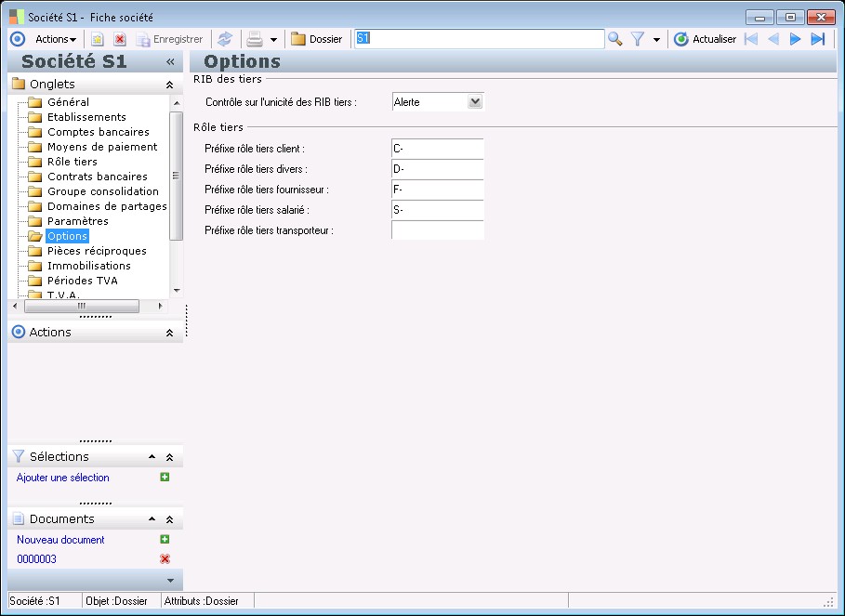Click green plus next to Nouveau document
Image resolution: width=845 pixels, height=616 pixels.
coord(165,539)
